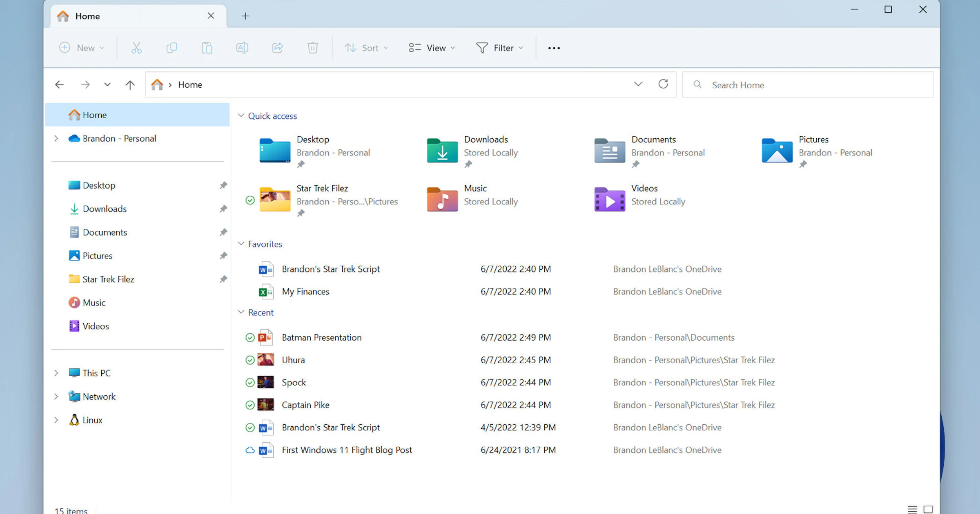Image resolution: width=980 pixels, height=514 pixels.
Task: Click the Rename icon in toolbar
Action: (242, 48)
